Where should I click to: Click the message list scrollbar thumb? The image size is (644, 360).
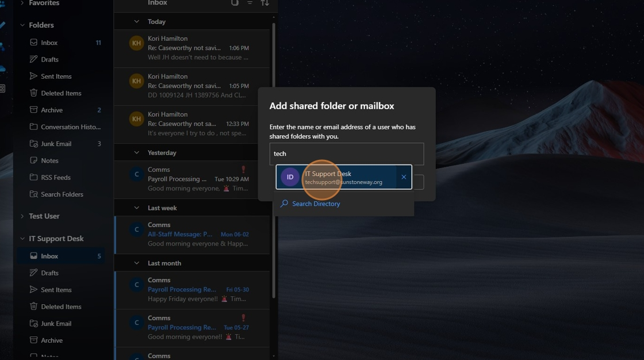[x=274, y=160]
